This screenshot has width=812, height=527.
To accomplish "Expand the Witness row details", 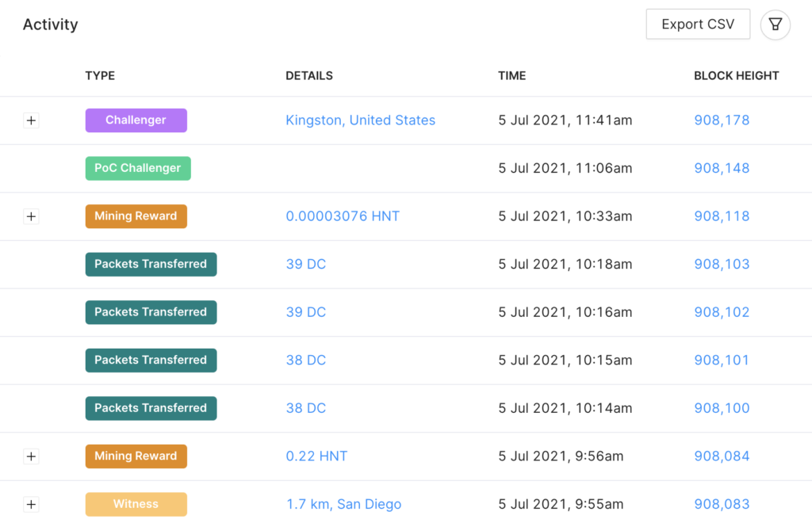I will 31,504.
